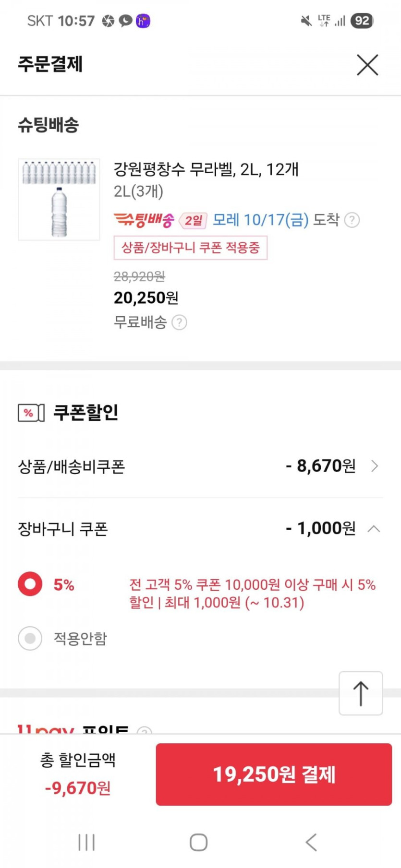Tap the help icon next to 도착
Image resolution: width=401 pixels, height=868 pixels.
(x=352, y=220)
